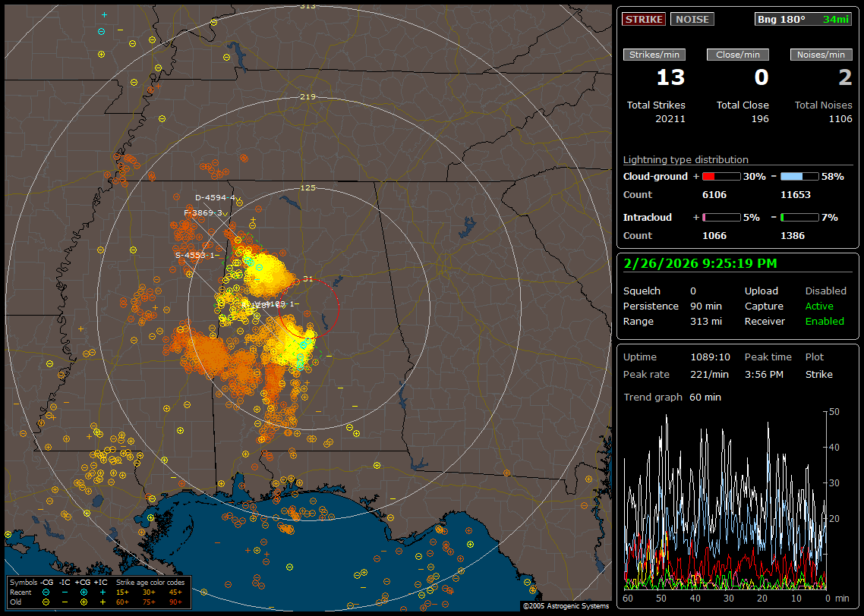Select storm cell label D-4594-4
This screenshot has width=864, height=616.
point(215,197)
